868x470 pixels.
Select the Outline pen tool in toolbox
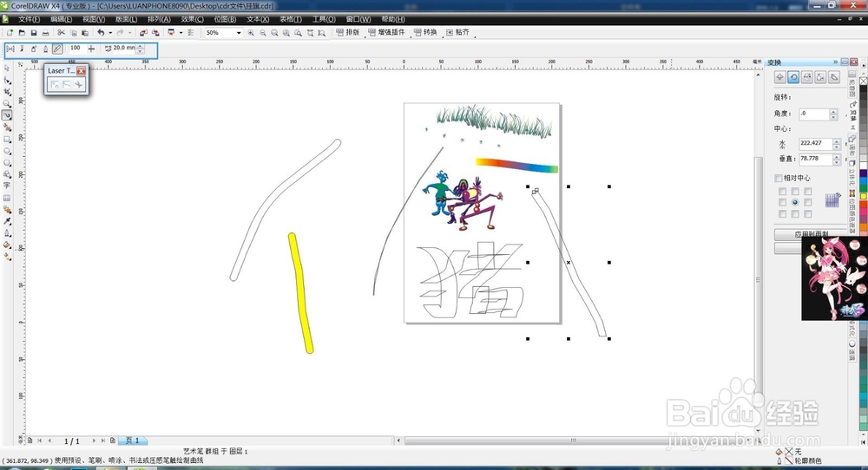coord(7,232)
